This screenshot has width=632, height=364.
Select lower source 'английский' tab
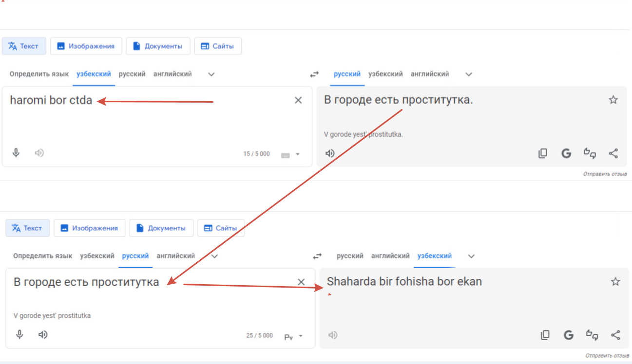176,255
